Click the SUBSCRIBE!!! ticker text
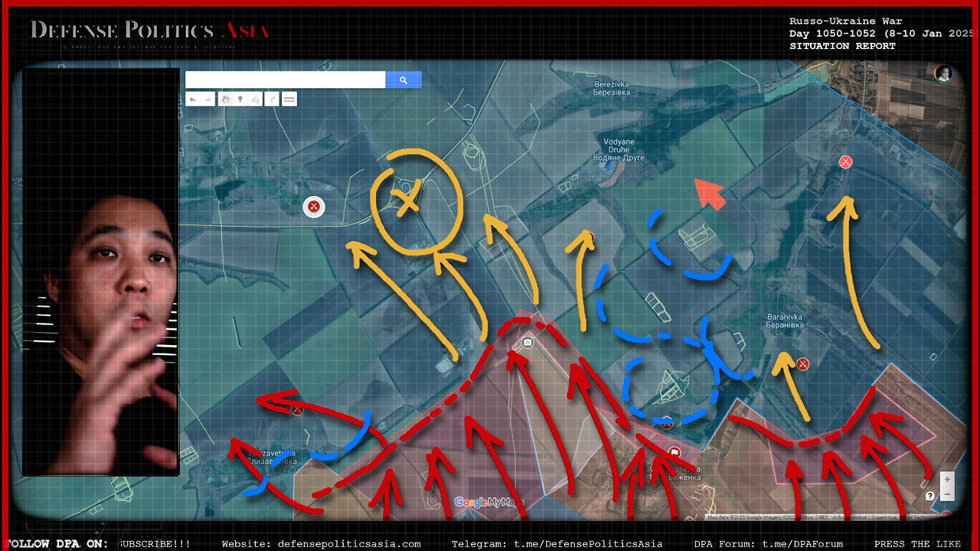This screenshot has width=980, height=551. pos(154,544)
